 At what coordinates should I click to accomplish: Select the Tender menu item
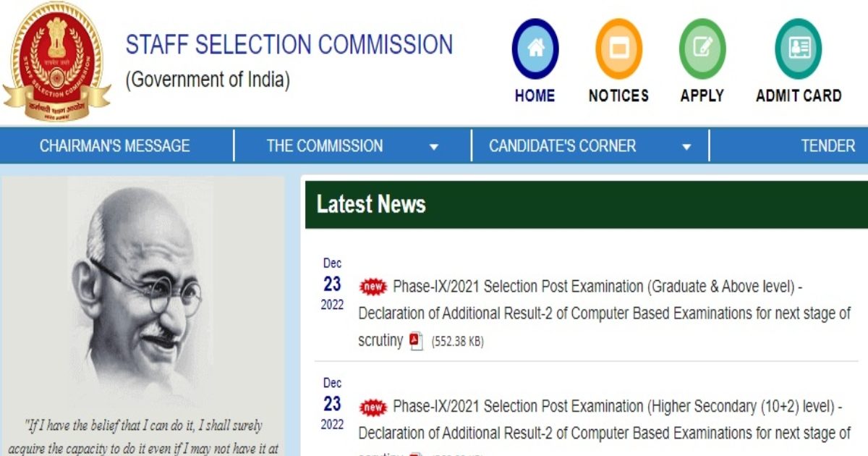(827, 145)
